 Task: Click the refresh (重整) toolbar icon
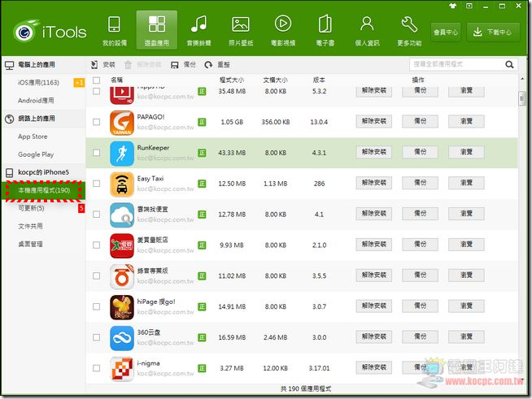(208, 65)
